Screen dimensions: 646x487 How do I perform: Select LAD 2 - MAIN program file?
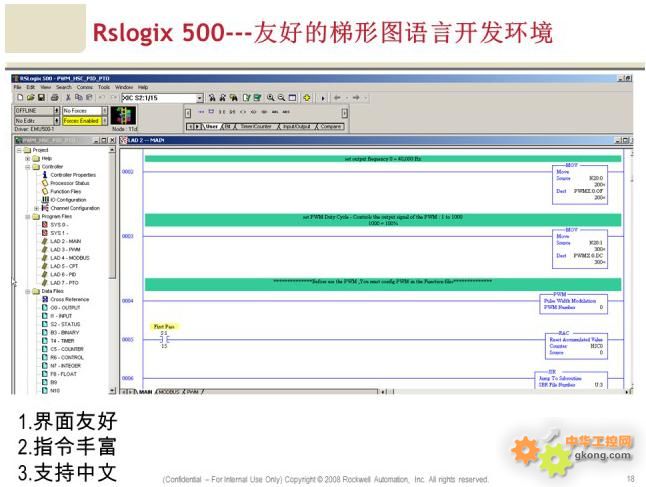(66, 241)
